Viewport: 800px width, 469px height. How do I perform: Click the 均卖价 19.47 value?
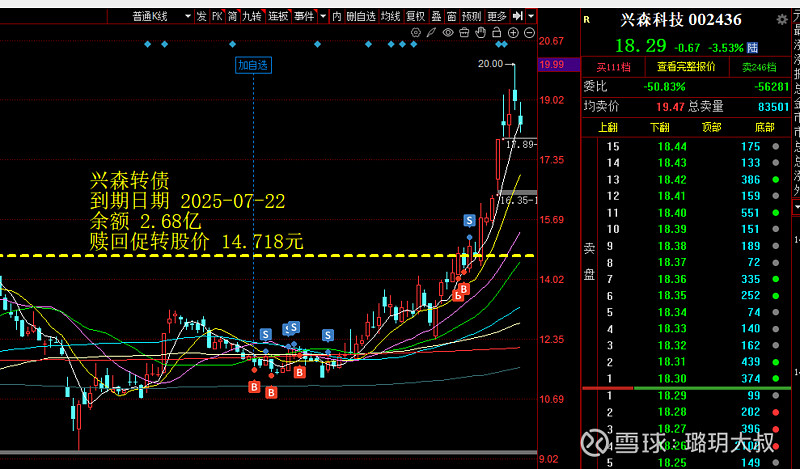670,107
